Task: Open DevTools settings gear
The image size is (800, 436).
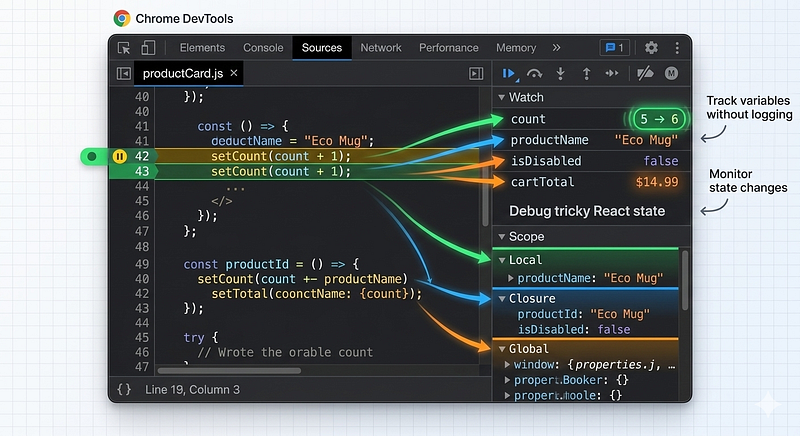Action: click(651, 48)
